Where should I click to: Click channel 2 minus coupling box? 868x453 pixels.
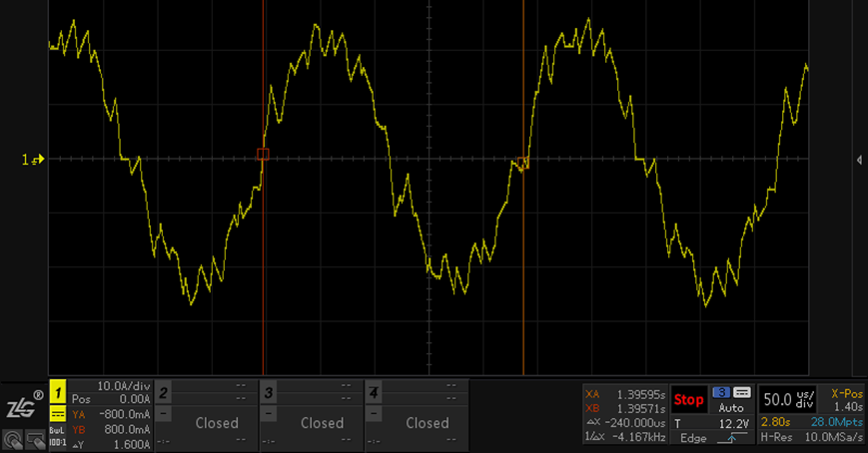tap(163, 414)
